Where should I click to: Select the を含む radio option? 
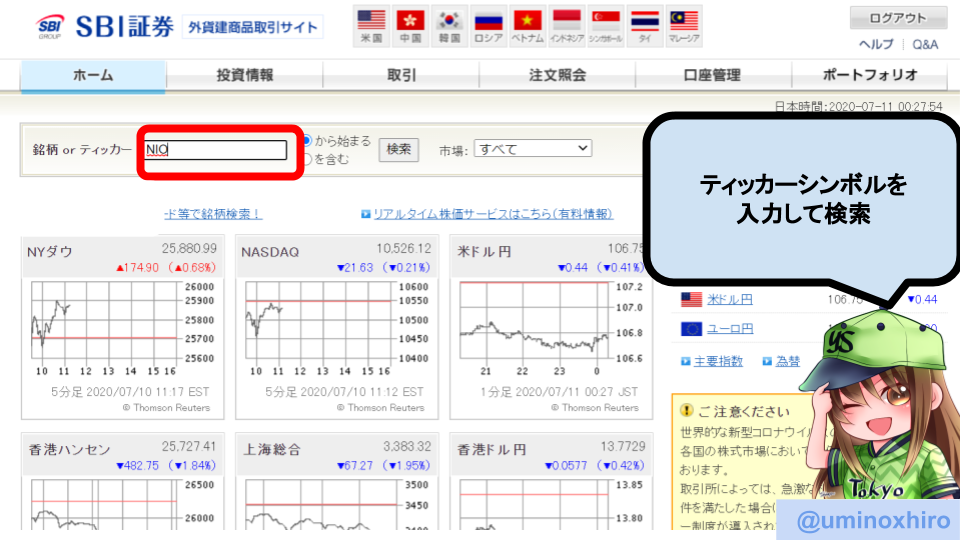tap(307, 159)
